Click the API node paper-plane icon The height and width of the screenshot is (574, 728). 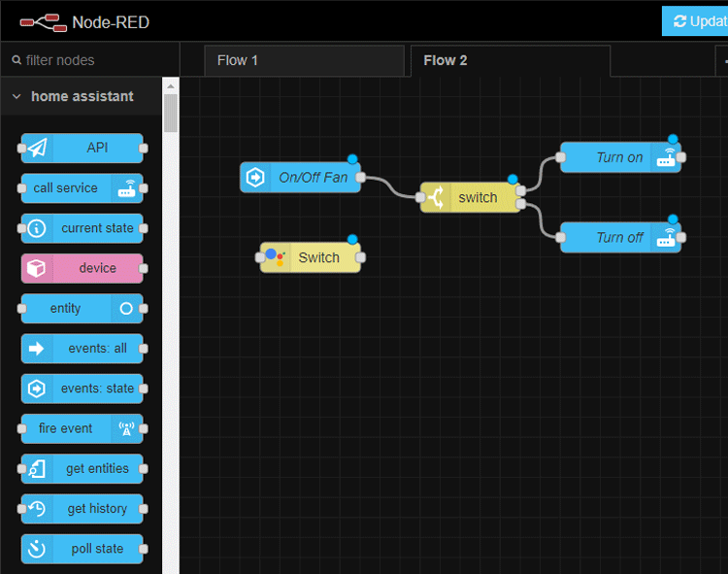tap(37, 148)
